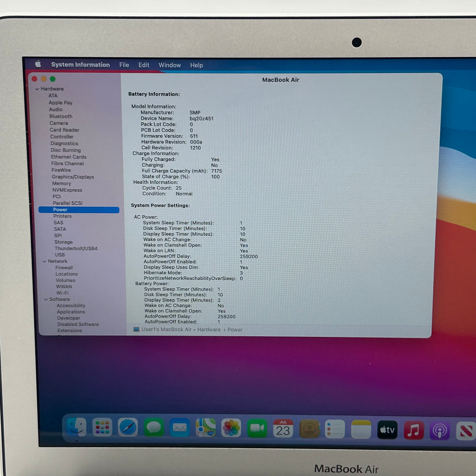Select Wi-Fi under Network
476x476 pixels.
[62, 293]
